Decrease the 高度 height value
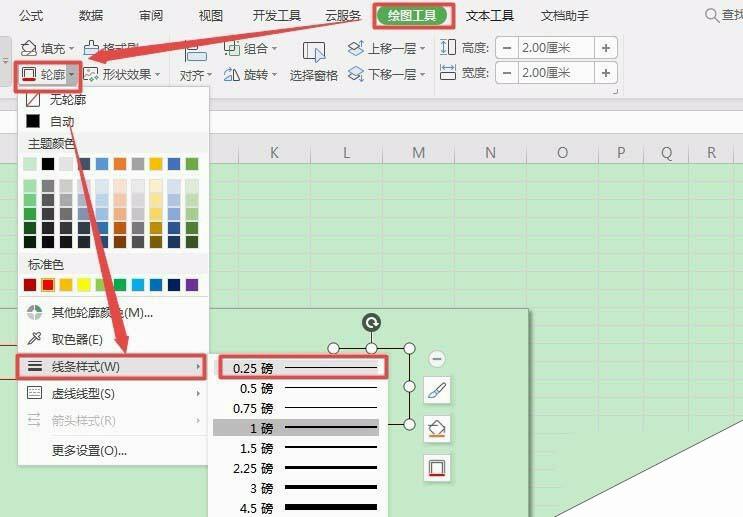Viewport: 743px width, 517px height. coord(507,48)
